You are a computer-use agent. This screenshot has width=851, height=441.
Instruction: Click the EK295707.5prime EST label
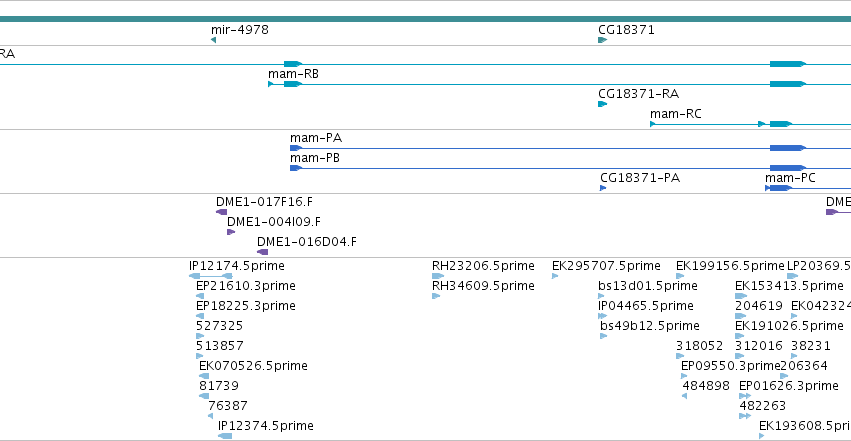606,266
